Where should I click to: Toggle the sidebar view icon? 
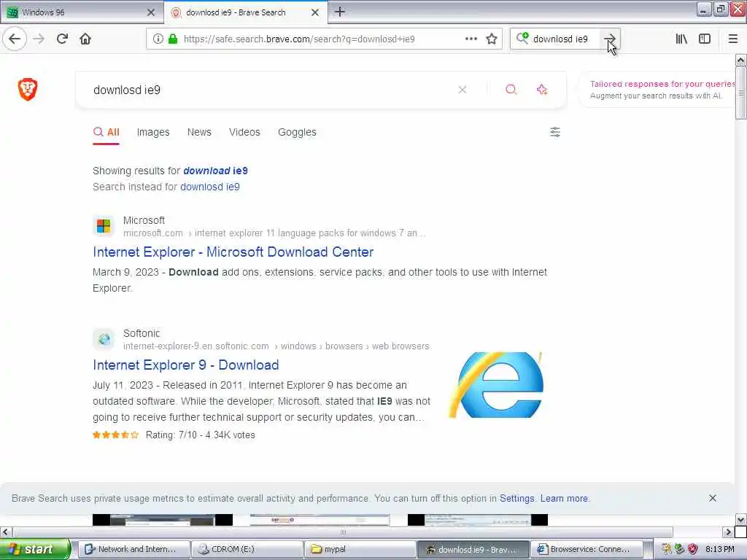[x=705, y=39]
